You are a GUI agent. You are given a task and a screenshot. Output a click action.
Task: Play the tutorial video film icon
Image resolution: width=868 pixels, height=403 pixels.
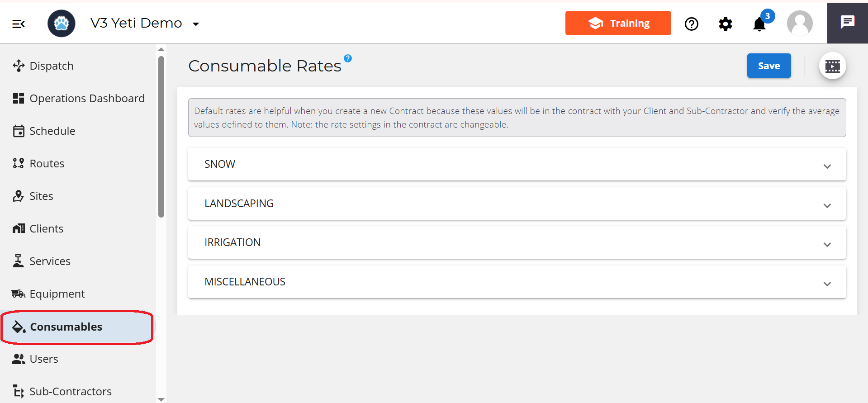832,66
